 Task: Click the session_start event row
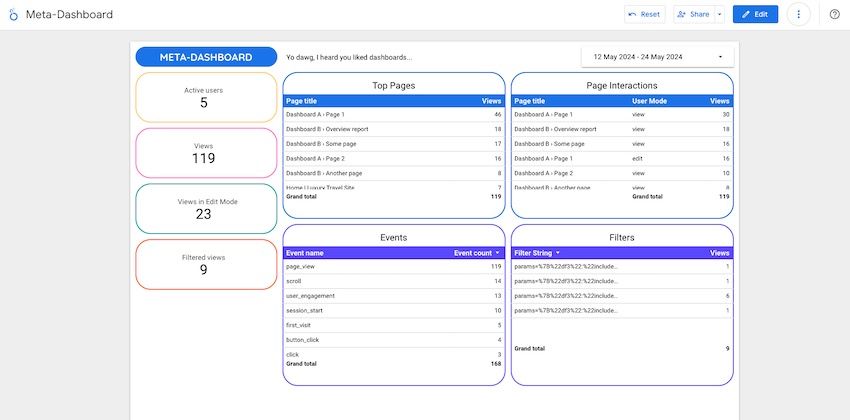394,311
